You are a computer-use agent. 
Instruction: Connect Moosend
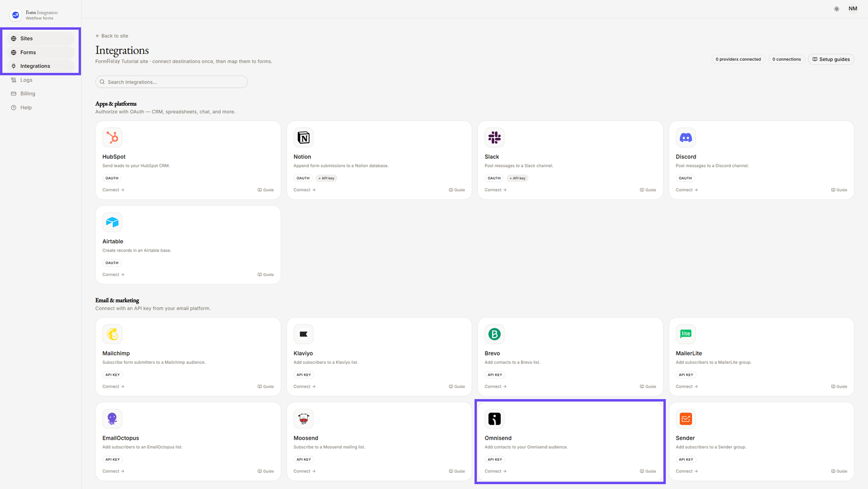(x=304, y=471)
